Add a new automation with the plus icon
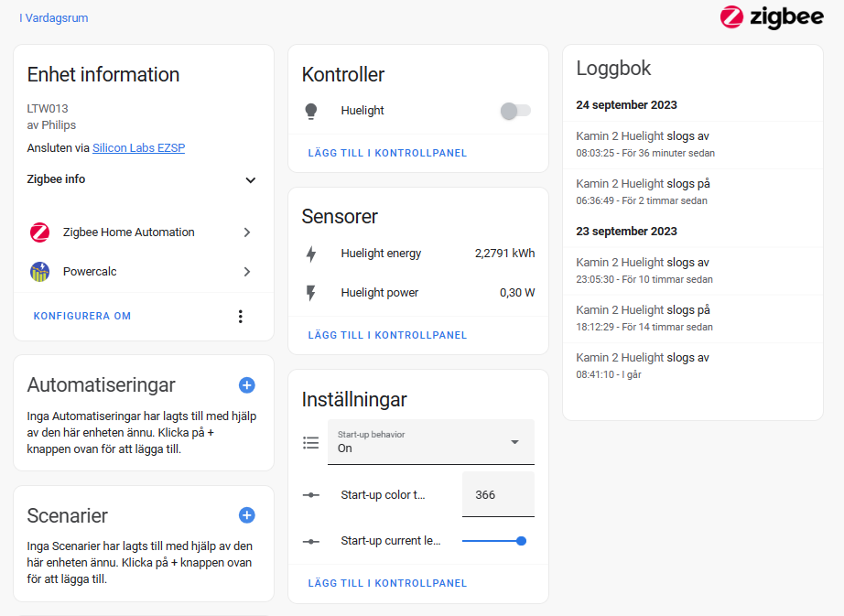This screenshot has height=616, width=844. point(246,386)
